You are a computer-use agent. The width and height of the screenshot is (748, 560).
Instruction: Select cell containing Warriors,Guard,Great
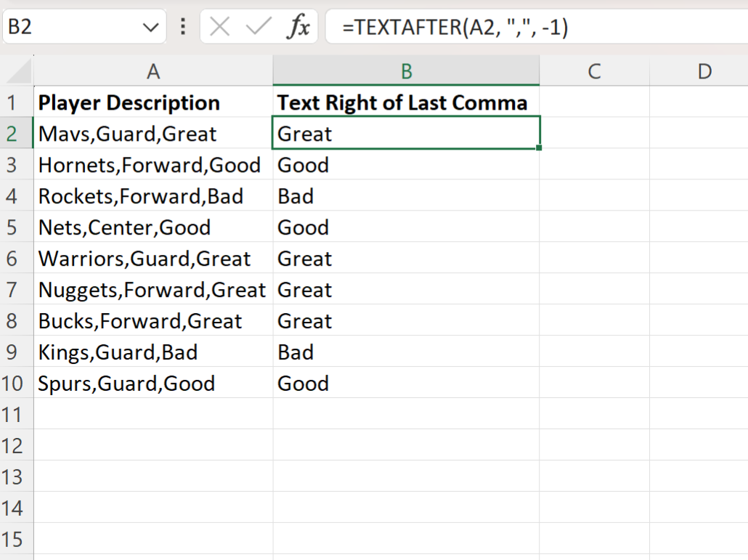click(153, 258)
